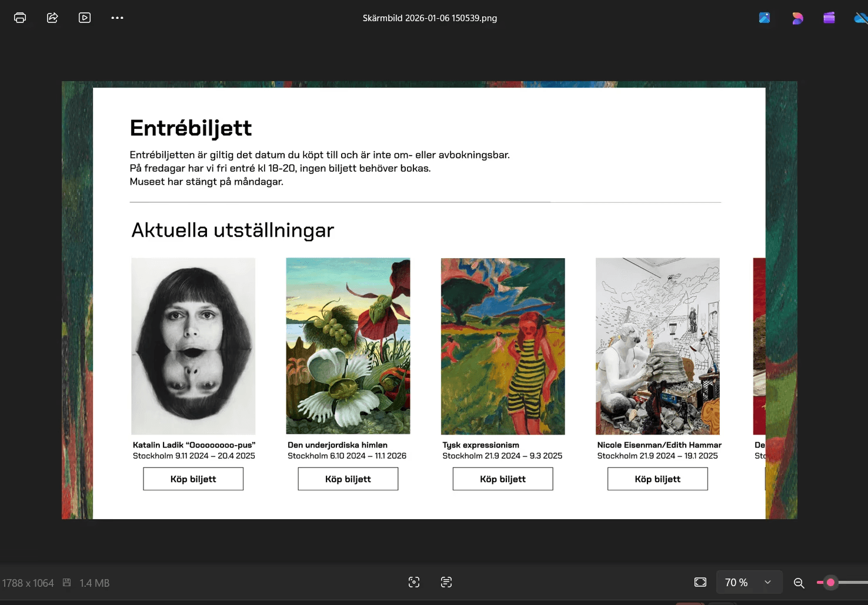Viewport: 868px width, 605px height.
Task: Click the visual search scan icon
Action: coord(414,582)
